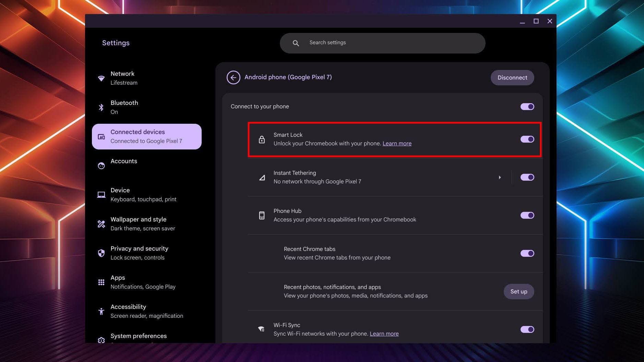The image size is (644, 362).
Task: Click Set up for recent photos
Action: pyautogui.click(x=518, y=291)
